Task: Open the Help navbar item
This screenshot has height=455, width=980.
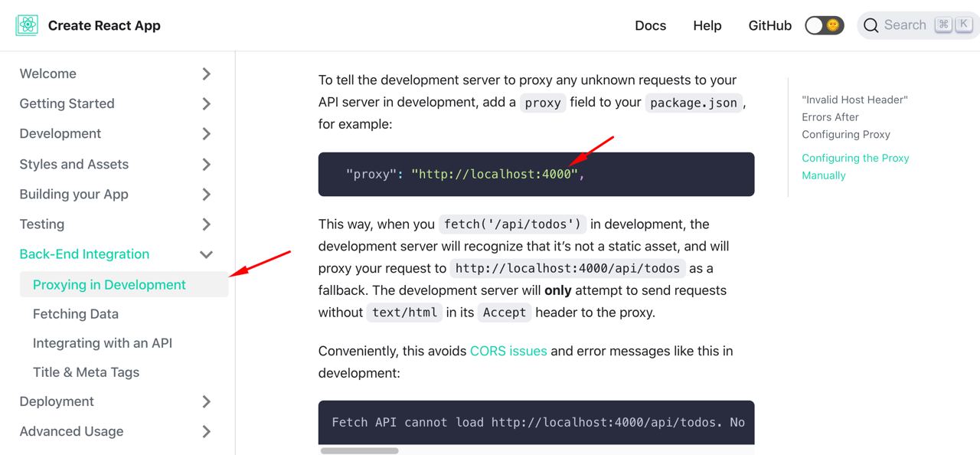Action: click(707, 25)
